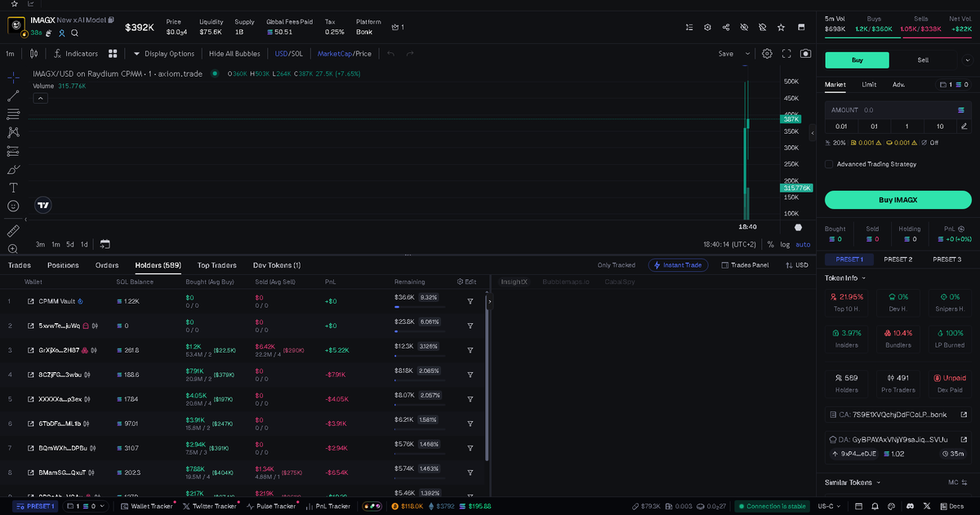
Task: Click the hide token eye-slash icon
Action: [x=744, y=27]
